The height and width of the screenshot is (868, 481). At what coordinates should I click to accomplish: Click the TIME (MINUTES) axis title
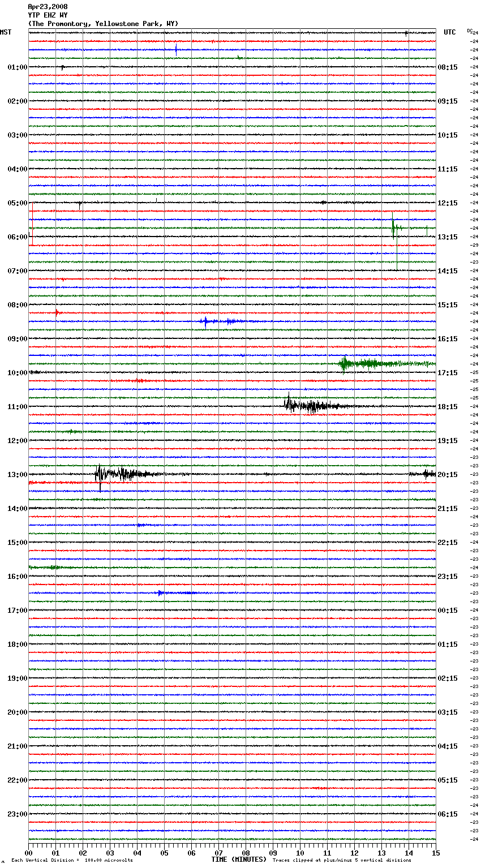(x=239, y=860)
